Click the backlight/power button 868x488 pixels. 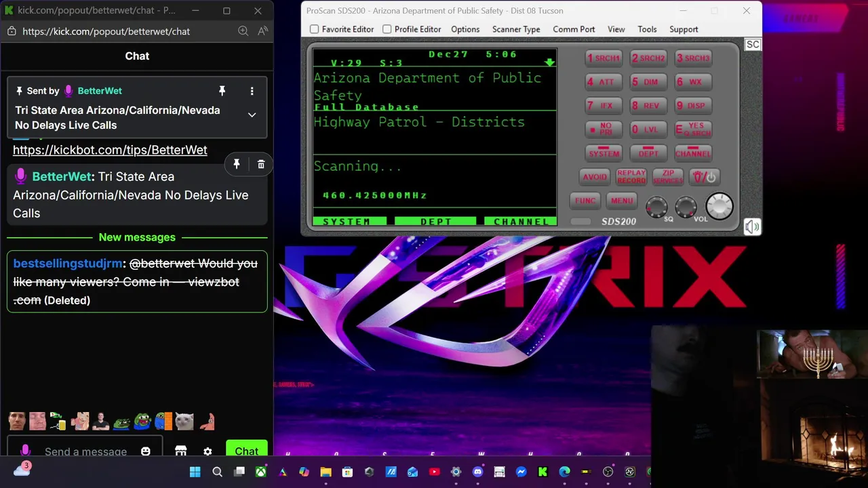pos(705,177)
